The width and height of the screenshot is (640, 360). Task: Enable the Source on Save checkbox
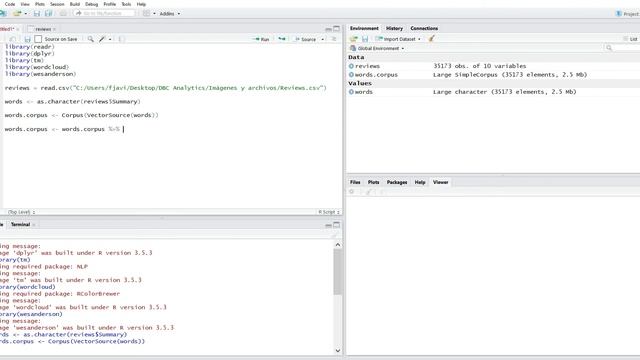(x=38, y=39)
